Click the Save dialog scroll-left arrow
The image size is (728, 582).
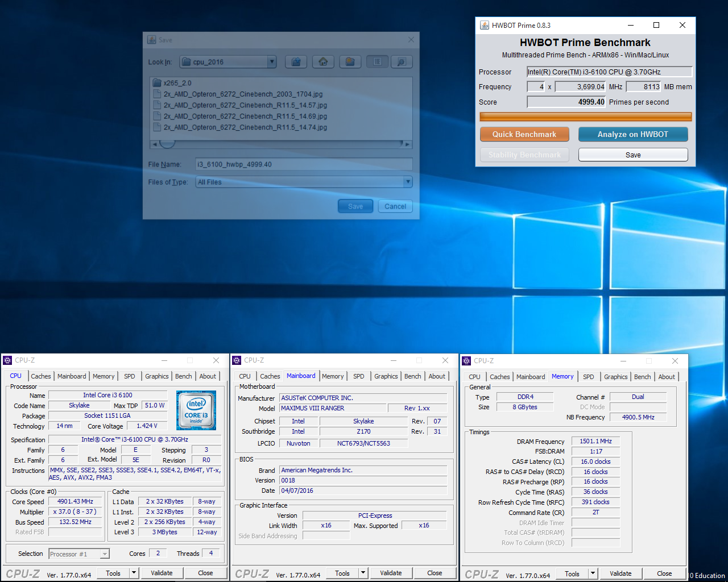pos(155,144)
